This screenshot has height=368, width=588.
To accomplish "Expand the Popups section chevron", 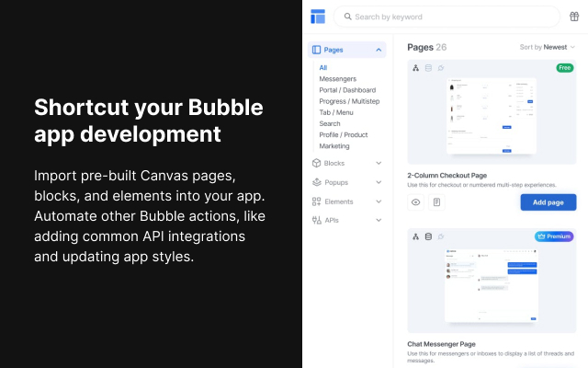I will pos(379,182).
